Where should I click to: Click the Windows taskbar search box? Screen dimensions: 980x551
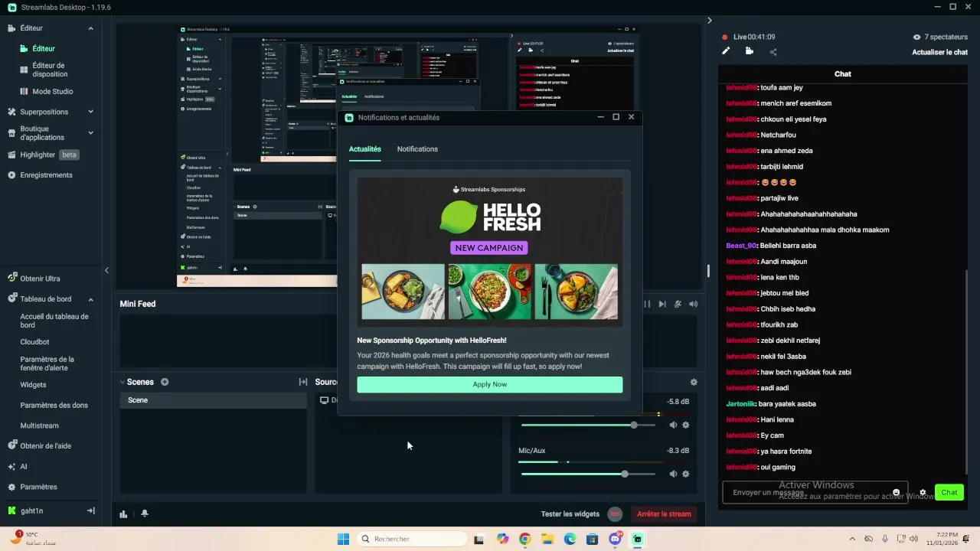coord(412,539)
